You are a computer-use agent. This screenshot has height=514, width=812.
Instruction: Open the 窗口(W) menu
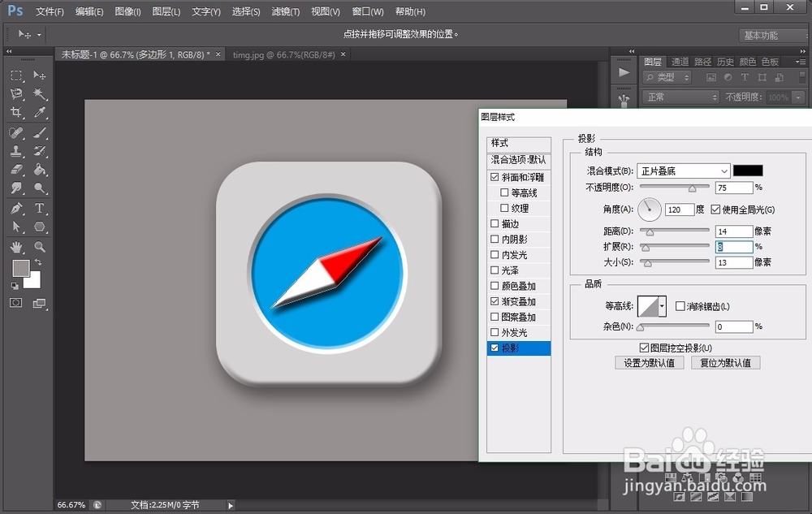click(368, 11)
